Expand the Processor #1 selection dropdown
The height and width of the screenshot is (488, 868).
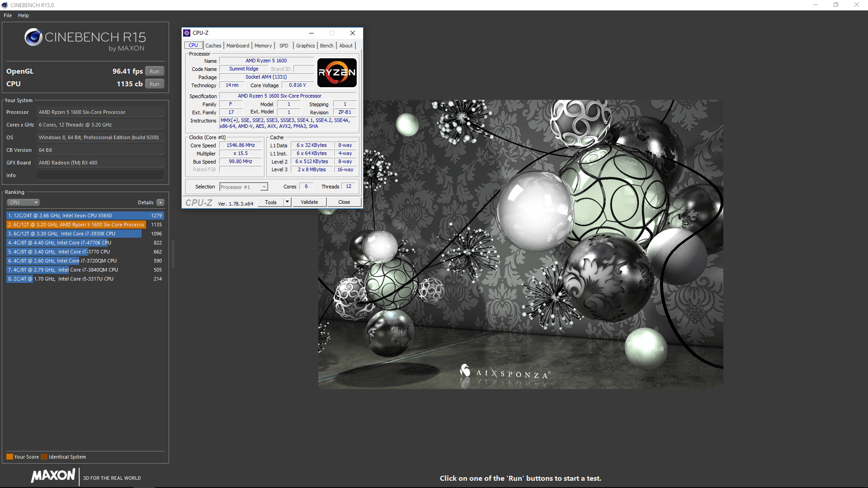click(x=264, y=187)
